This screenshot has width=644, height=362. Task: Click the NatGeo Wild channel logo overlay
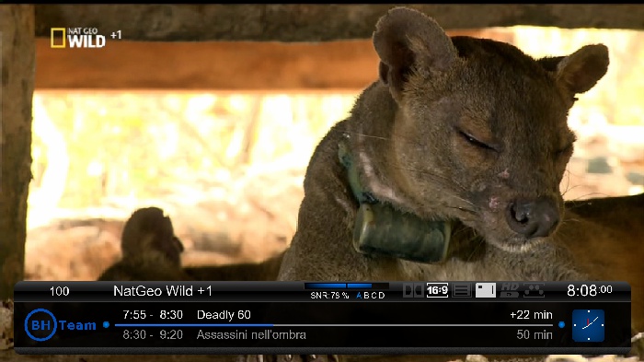86,38
